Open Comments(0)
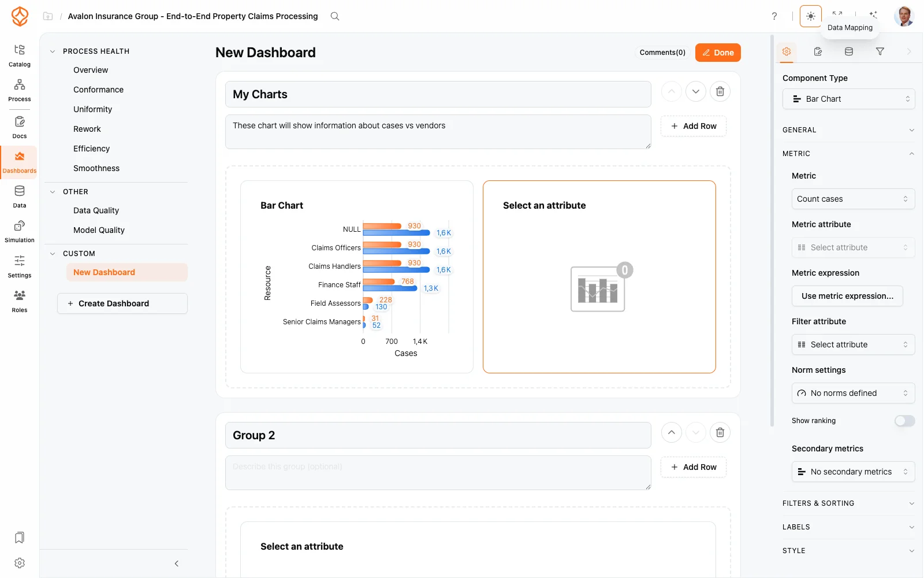This screenshot has height=578, width=924. coord(662,53)
